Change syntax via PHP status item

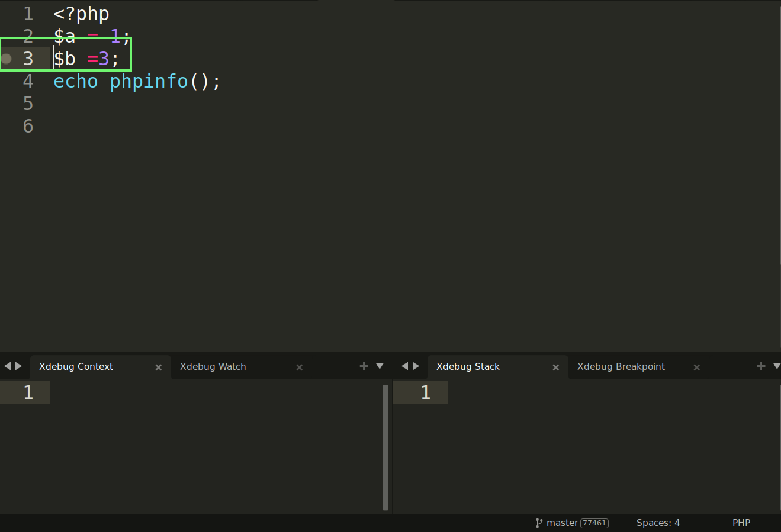tap(741, 523)
